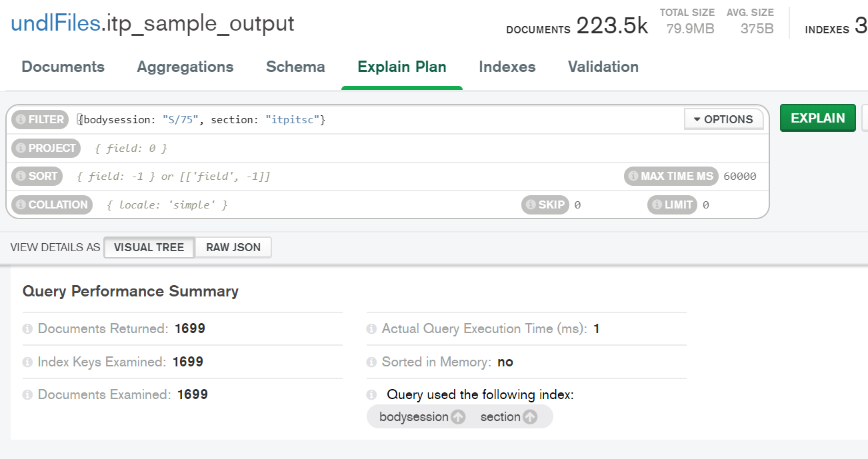
Task: Click the ascending arrow on section index
Action: (x=530, y=417)
